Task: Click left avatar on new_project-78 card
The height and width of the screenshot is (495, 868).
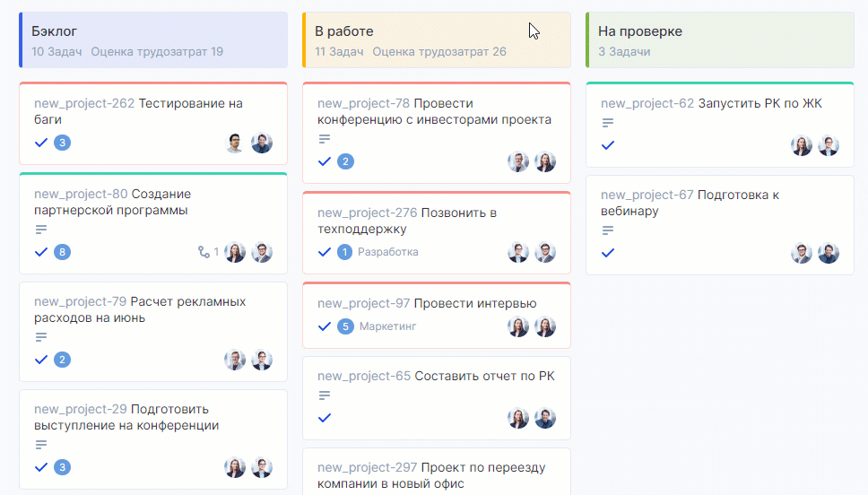Action: [518, 161]
